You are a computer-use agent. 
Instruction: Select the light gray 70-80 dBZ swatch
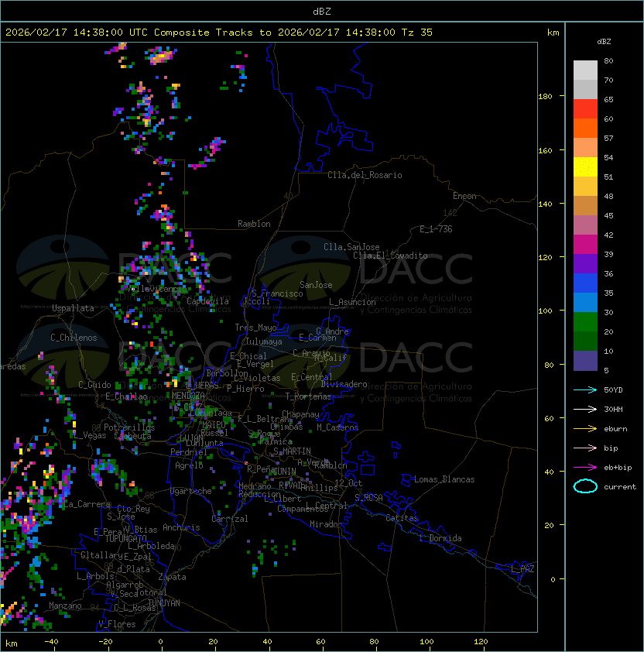[585, 70]
